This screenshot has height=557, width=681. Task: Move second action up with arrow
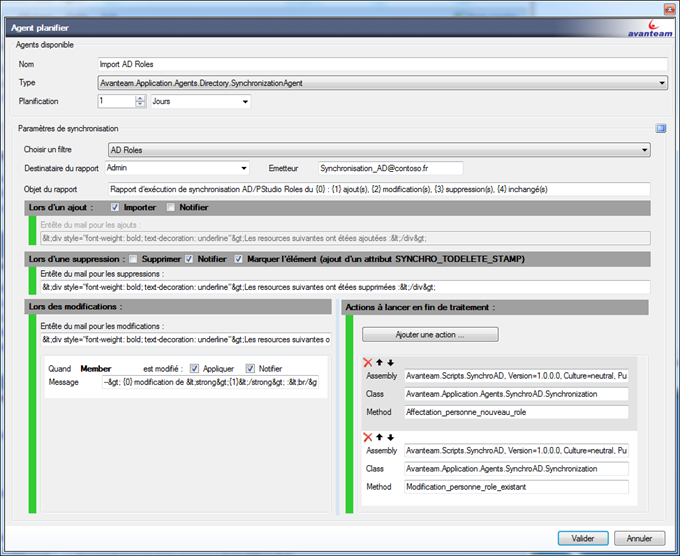(x=379, y=437)
